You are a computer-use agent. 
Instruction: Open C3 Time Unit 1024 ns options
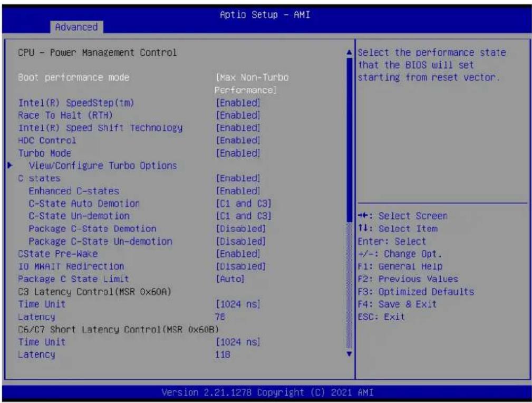(x=238, y=304)
